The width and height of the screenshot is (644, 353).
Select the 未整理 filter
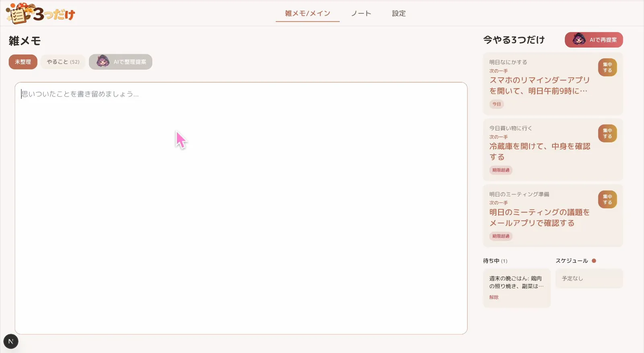coord(23,62)
